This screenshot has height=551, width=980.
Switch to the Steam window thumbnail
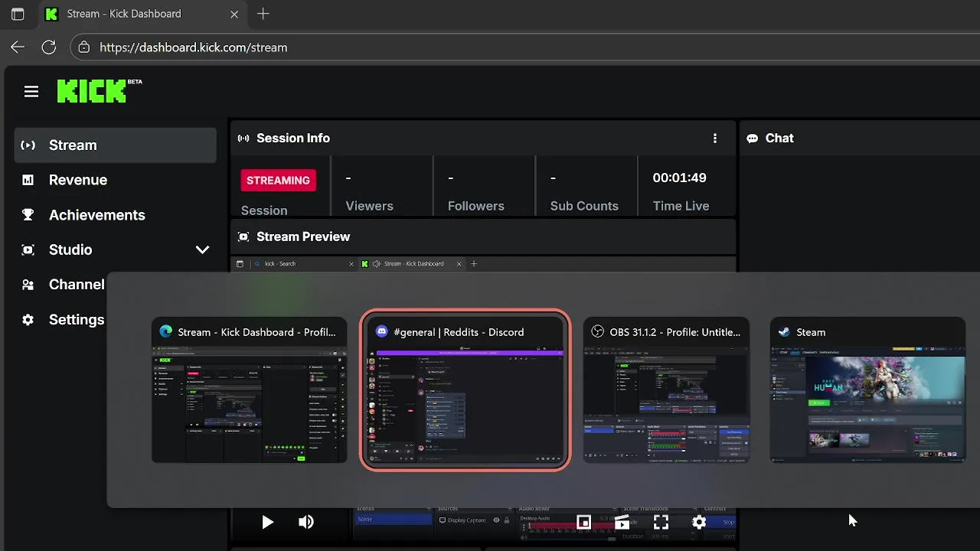click(x=867, y=390)
